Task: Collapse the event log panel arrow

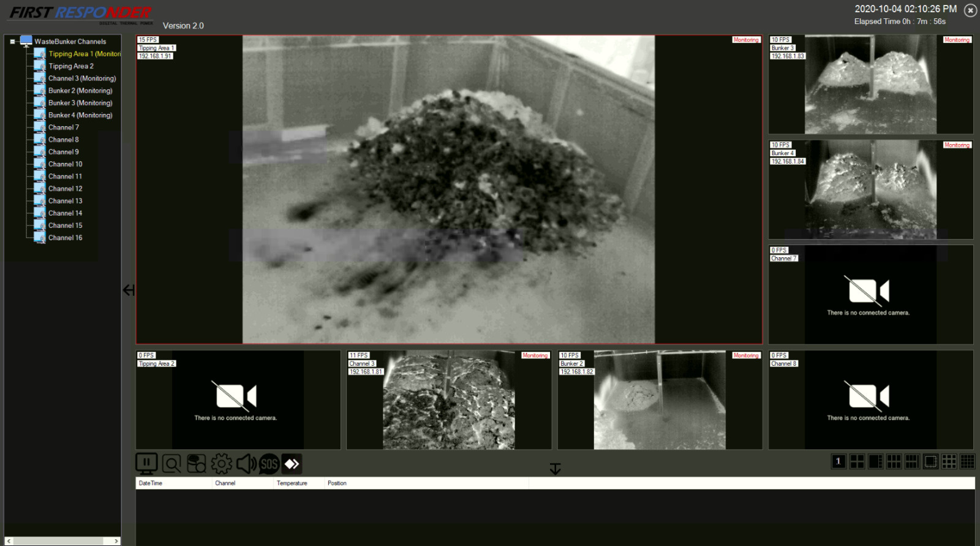Action: (x=555, y=469)
